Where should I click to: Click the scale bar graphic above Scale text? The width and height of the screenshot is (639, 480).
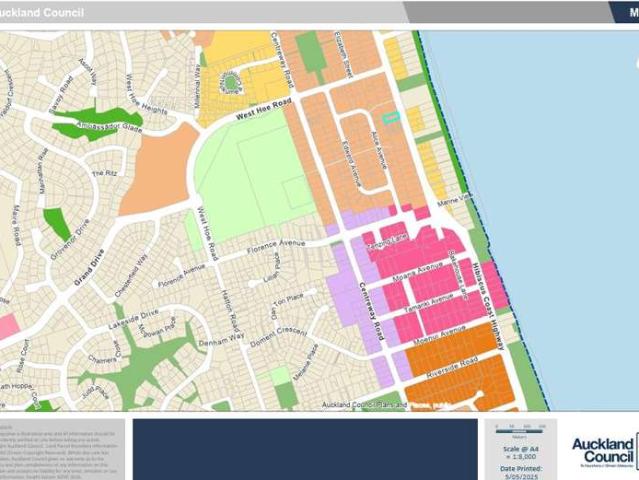point(520,429)
